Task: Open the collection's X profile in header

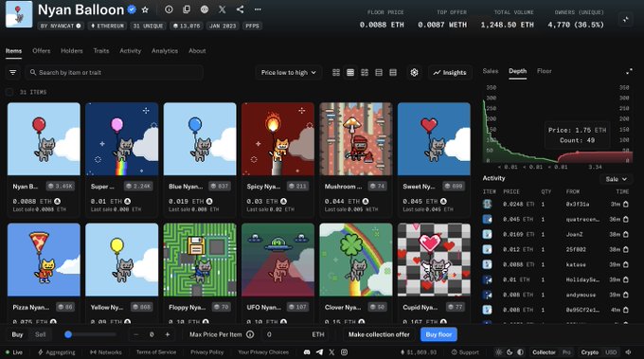Action: (223, 9)
